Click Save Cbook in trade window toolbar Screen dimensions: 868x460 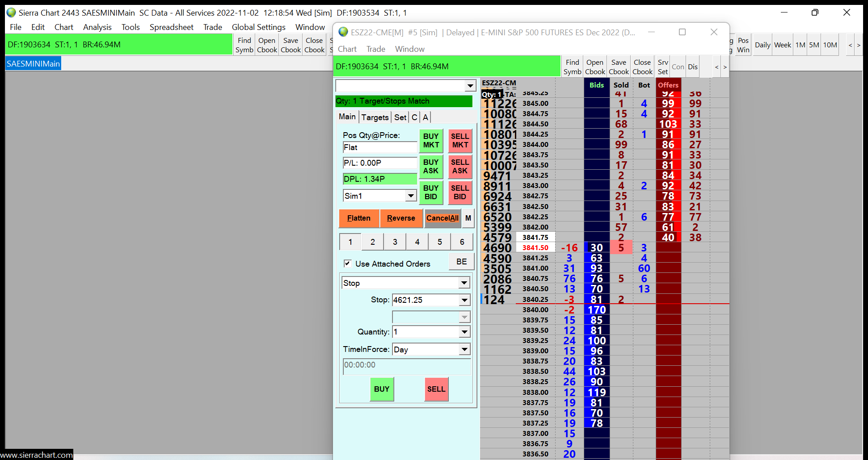click(x=619, y=67)
